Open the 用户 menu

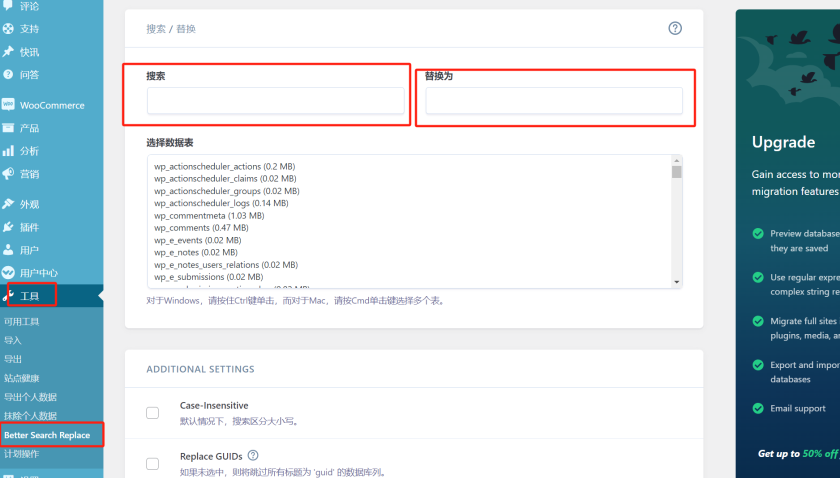[x=29, y=250]
